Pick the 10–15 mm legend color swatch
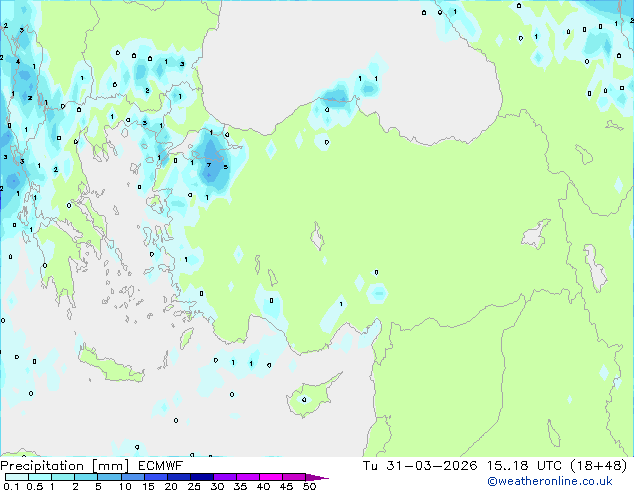The image size is (634, 490). coord(132,477)
